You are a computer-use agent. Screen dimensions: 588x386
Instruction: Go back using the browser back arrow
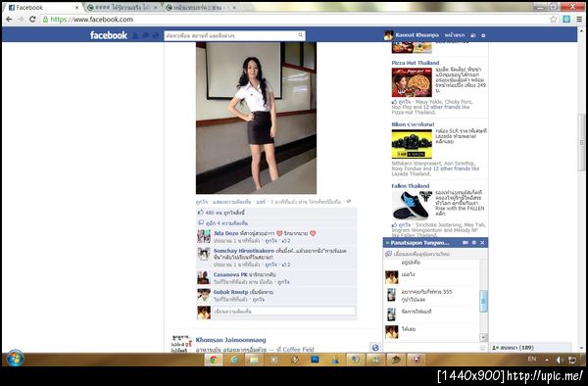pyautogui.click(x=10, y=20)
